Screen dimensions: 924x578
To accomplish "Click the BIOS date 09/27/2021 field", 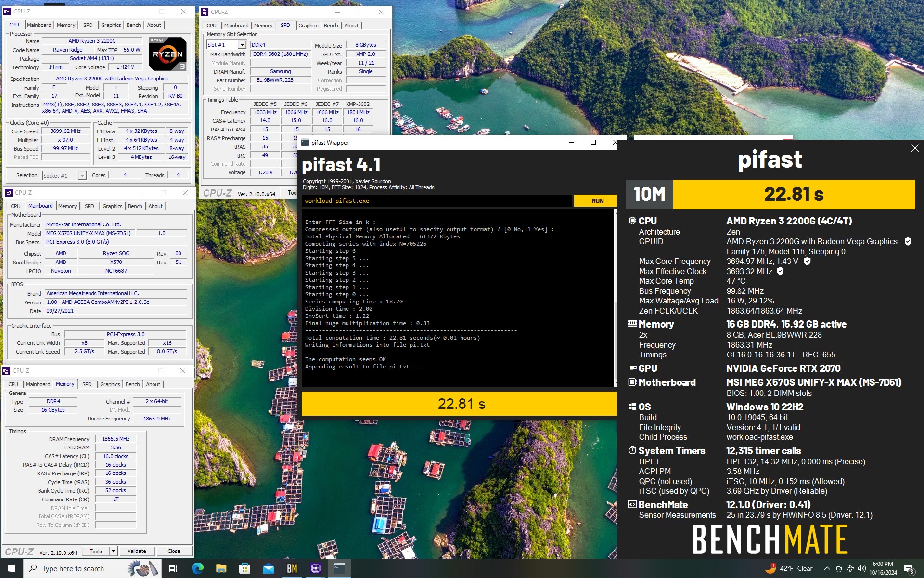I will click(116, 311).
